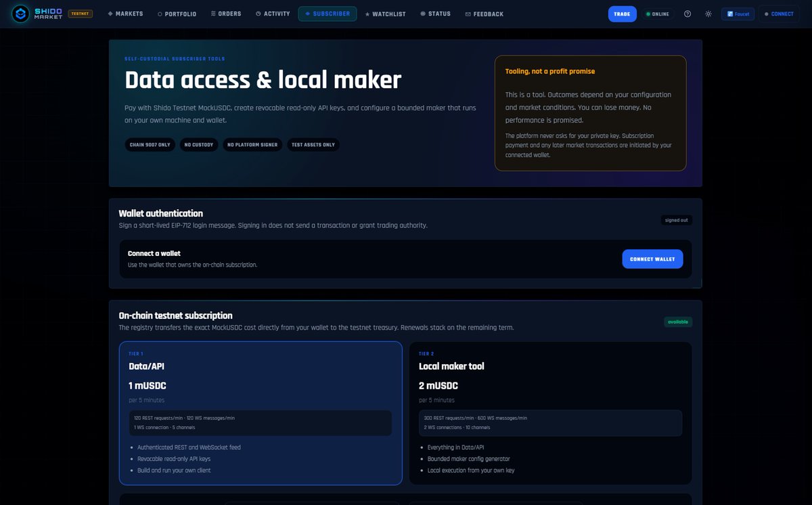Click the '2 mUSDC' price text

[438, 386]
